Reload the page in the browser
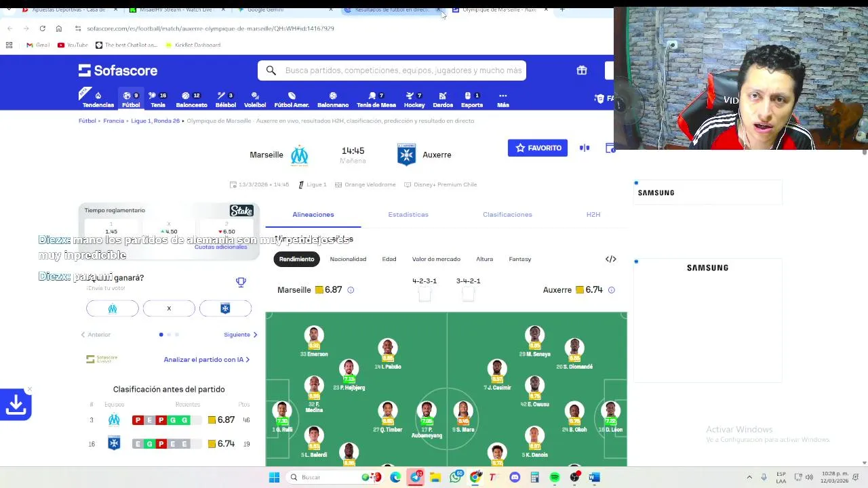868x488 pixels. point(42,28)
